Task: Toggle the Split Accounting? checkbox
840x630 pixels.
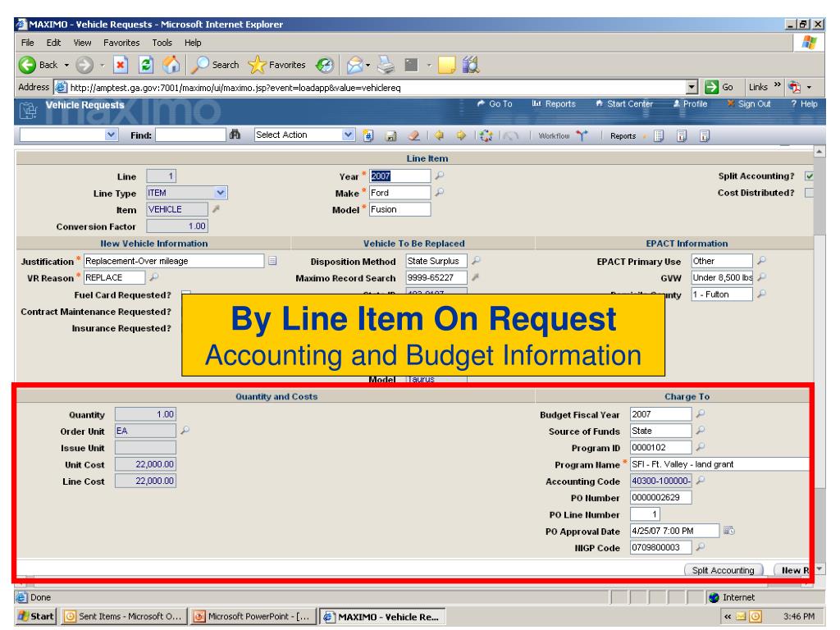Action: click(x=809, y=176)
